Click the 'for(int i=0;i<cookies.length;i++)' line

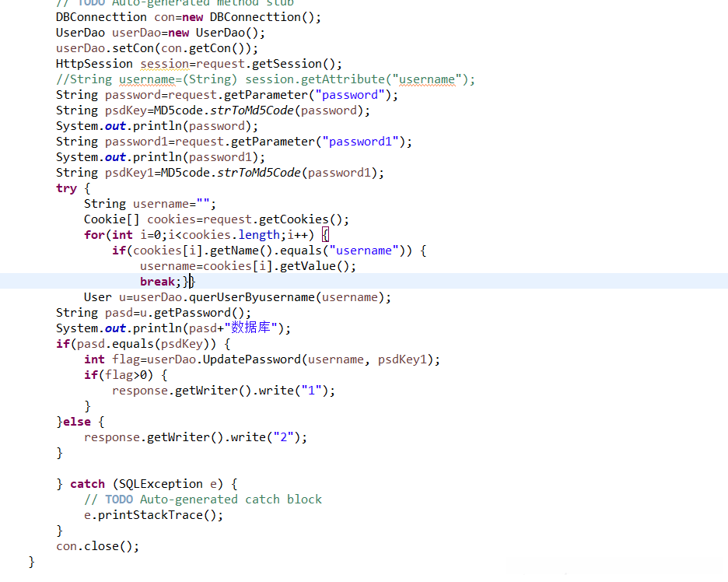[206, 235]
